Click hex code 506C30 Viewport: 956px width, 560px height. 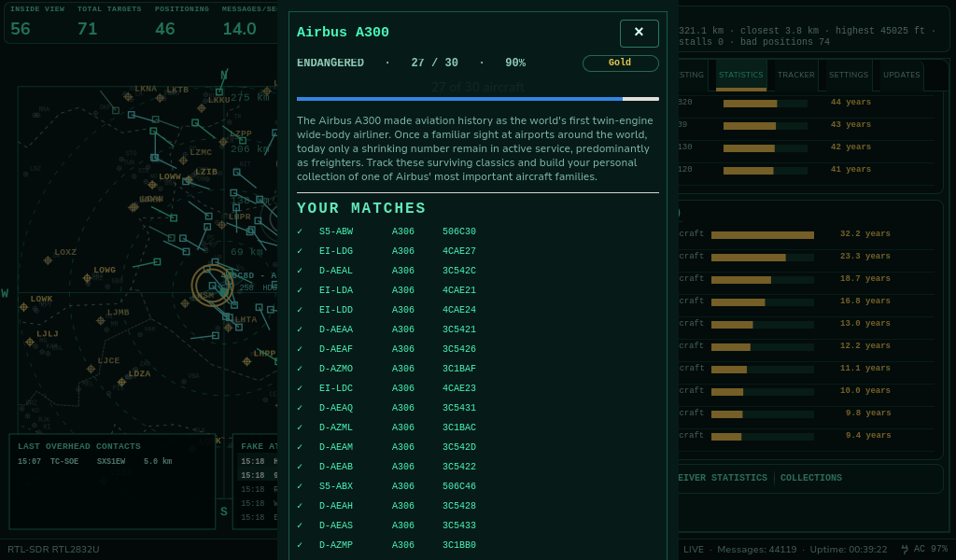[x=459, y=231]
